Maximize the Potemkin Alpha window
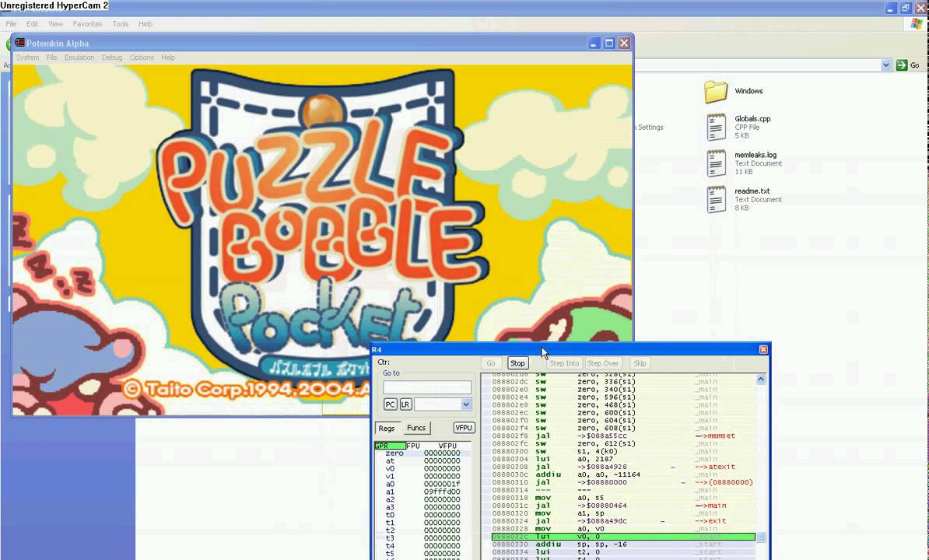 pos(609,44)
